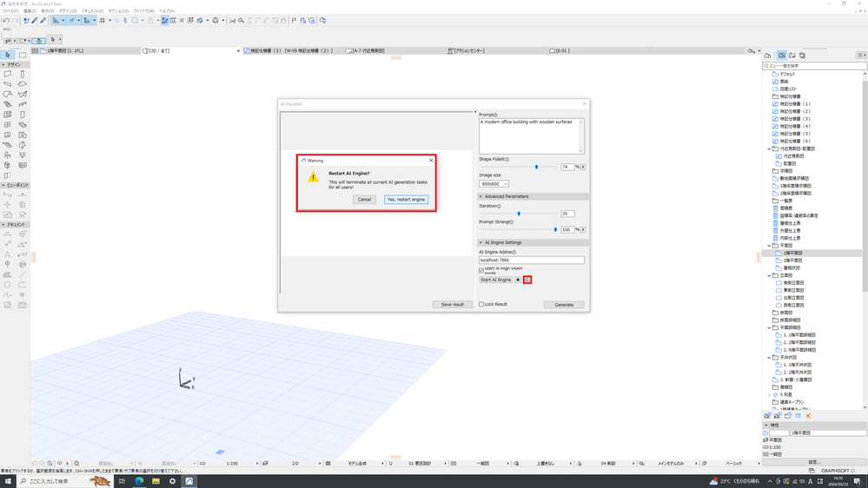Click the magnifier find-and-select toolbar icon
Screen dimensions: 868x488
pos(242,21)
